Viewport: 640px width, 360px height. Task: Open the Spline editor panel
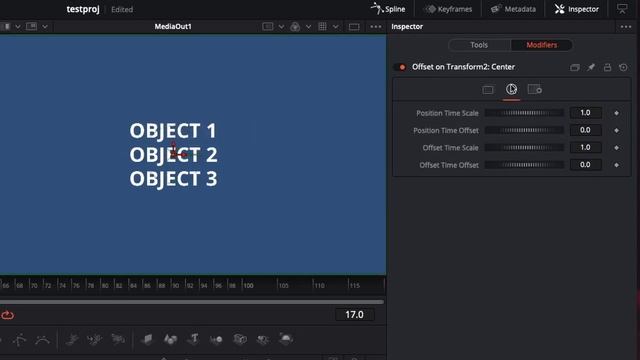tap(388, 9)
